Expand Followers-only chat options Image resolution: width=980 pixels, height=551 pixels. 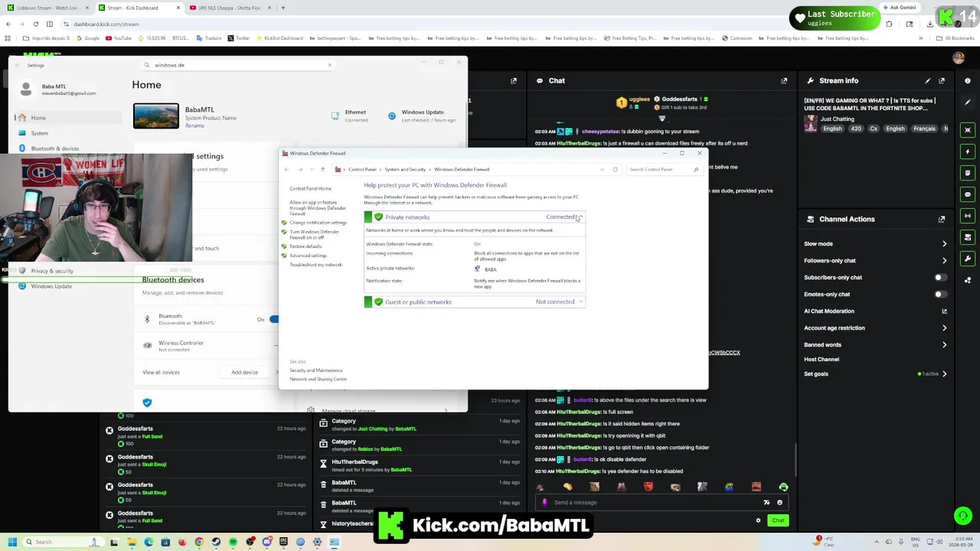coord(944,261)
